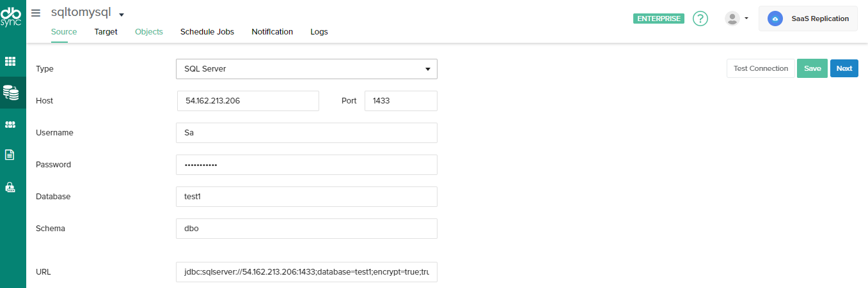Toggle the hamburger menu icon

(x=36, y=13)
